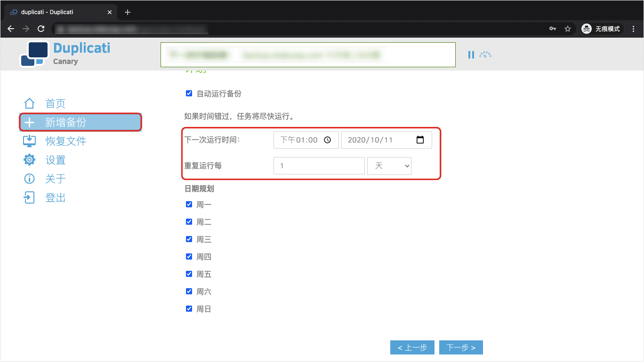This screenshot has height=362, width=644.
Task: Uncheck the 周二 checkbox
Action: coord(189,222)
